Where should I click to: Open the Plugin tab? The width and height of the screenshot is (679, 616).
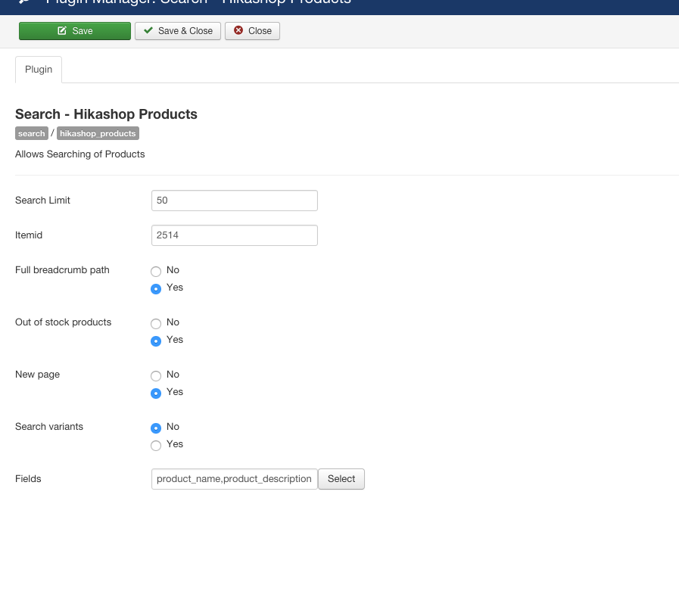[x=39, y=70]
